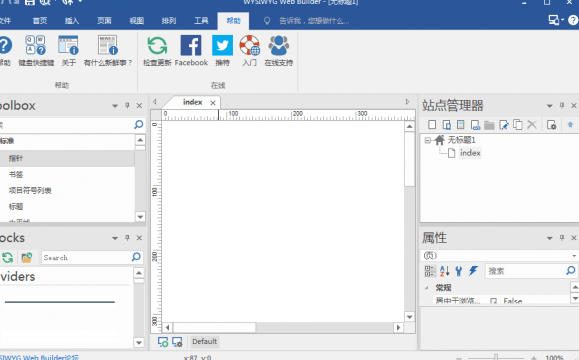Open the What's New (有什么新鲜事) page
Viewport: 579px width, 360px height.
coord(107,50)
